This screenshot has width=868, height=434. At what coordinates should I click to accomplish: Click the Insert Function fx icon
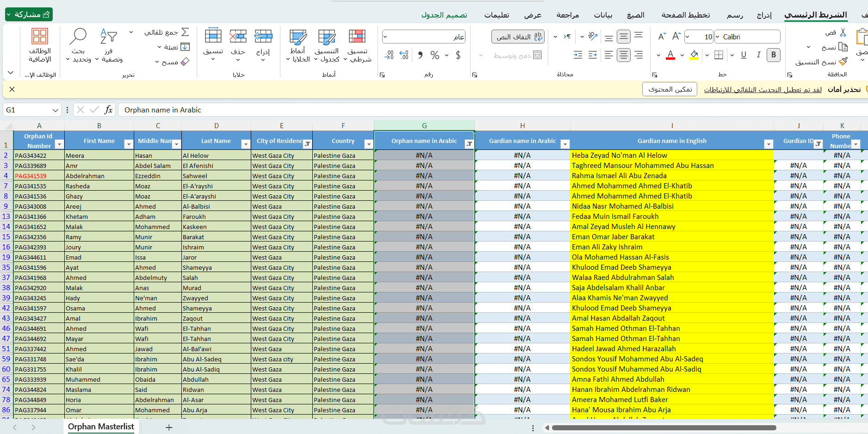(x=108, y=110)
